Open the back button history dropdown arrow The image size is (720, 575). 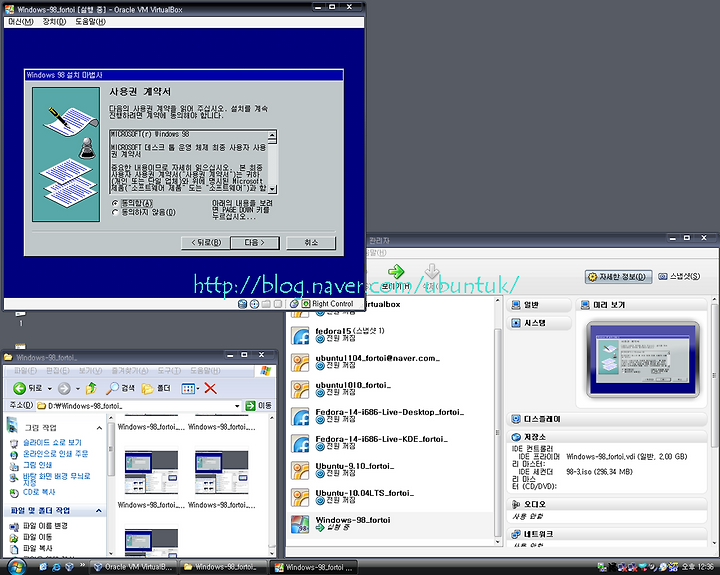click(50, 389)
